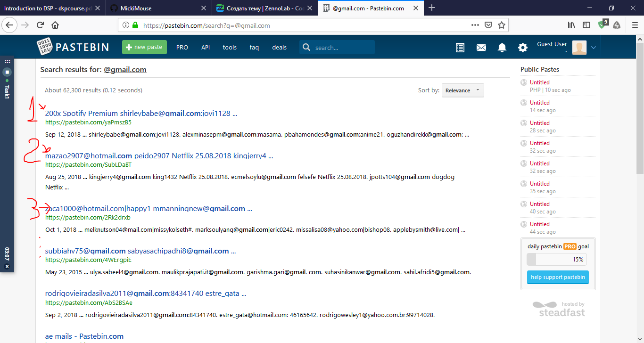Click the Google Drive extension icon
This screenshot has width=644, height=343.
[617, 25]
